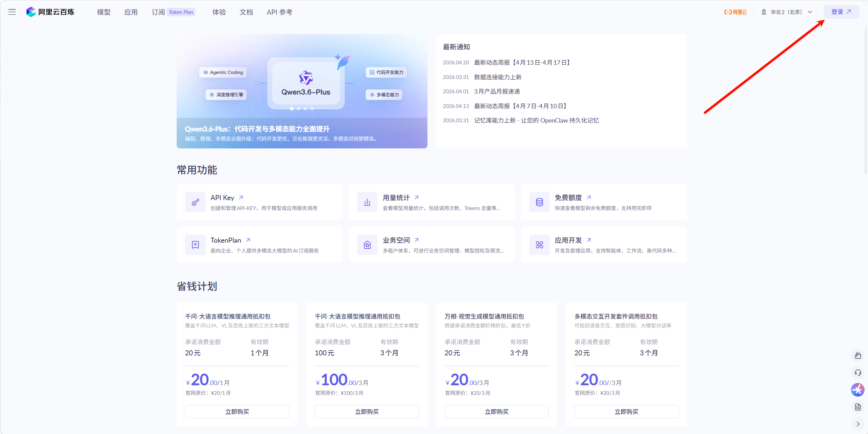Open the 应用 menu
868x434 pixels.
[131, 12]
